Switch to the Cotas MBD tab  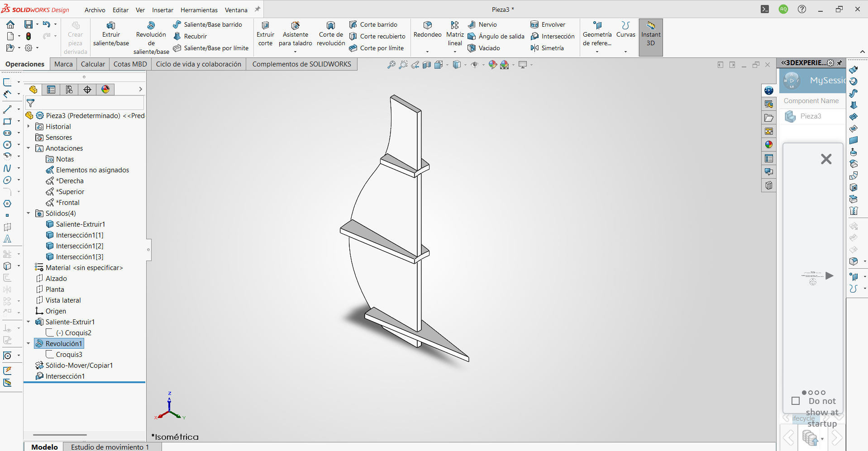click(130, 64)
